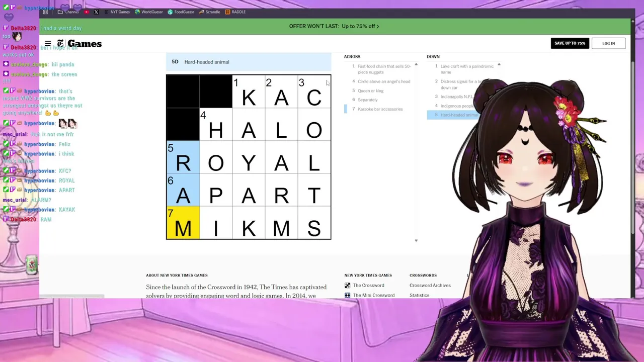Open the FoodGuessr bookmark

coord(181,12)
